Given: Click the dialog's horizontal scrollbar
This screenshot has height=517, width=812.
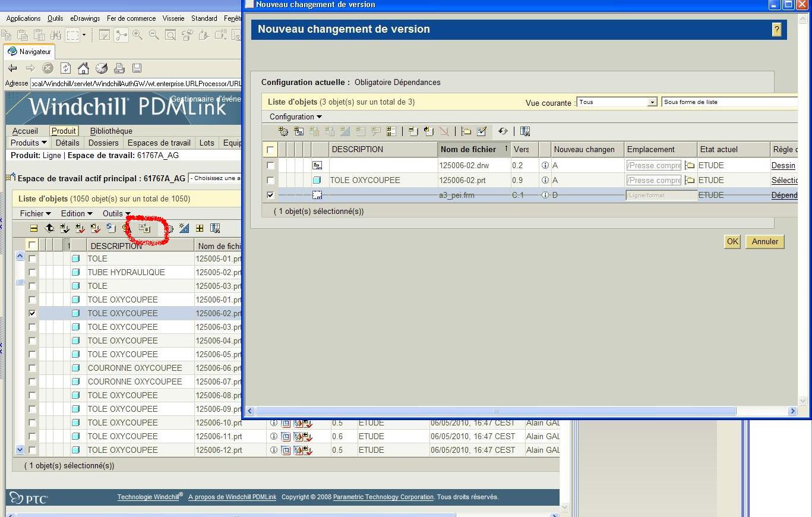Looking at the screenshot, I should click(495, 411).
